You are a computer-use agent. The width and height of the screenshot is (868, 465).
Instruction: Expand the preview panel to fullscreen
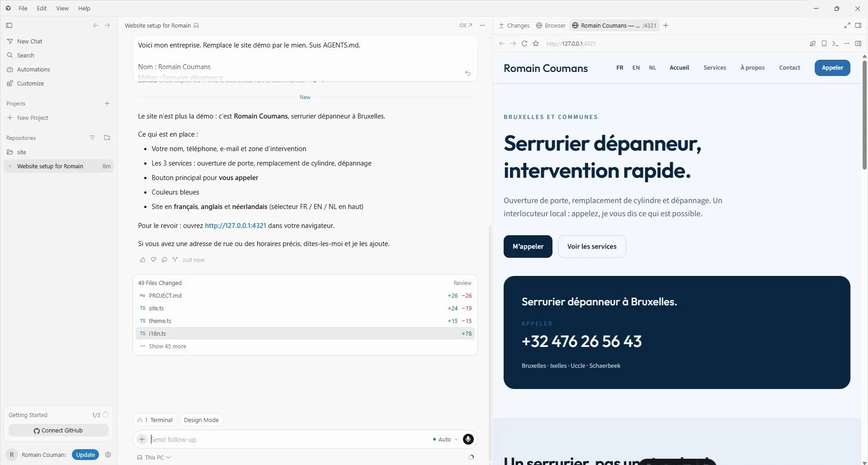click(847, 25)
